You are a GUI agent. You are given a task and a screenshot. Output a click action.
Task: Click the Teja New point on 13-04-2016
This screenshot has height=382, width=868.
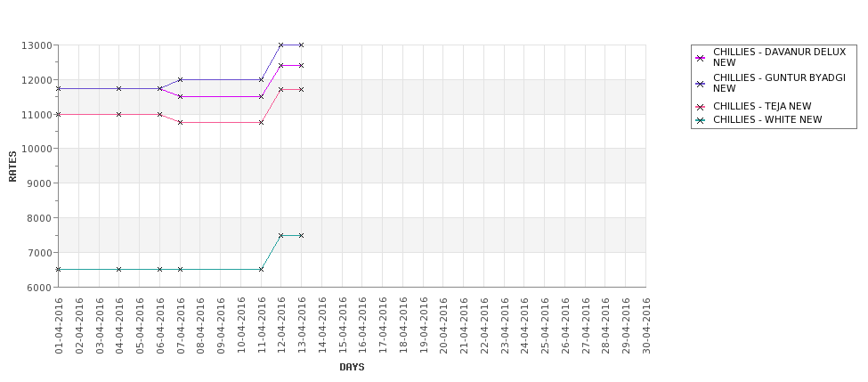301,89
